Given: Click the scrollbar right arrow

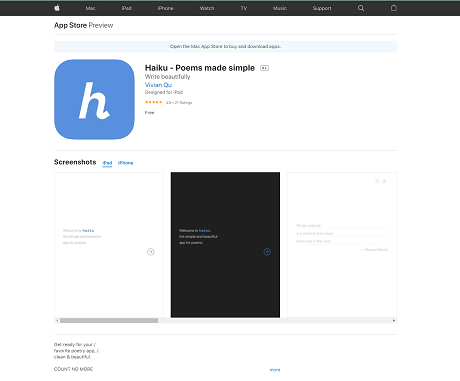Looking at the screenshot, I should 394,320.
